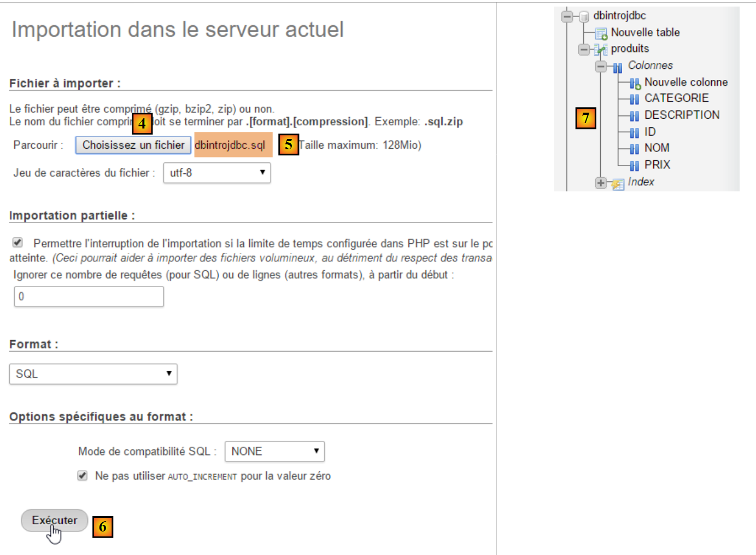Screen dimensions: 756x555
Task: Open the SQL format dropdown
Action: 93,374
